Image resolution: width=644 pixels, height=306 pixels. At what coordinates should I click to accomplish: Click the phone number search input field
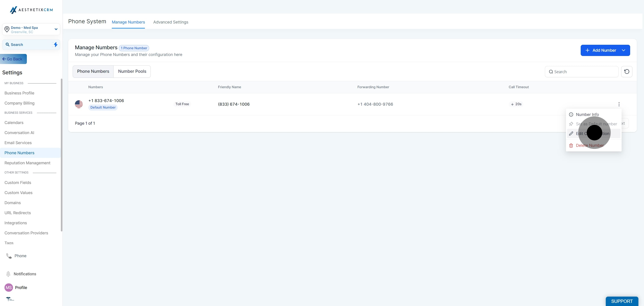click(581, 72)
